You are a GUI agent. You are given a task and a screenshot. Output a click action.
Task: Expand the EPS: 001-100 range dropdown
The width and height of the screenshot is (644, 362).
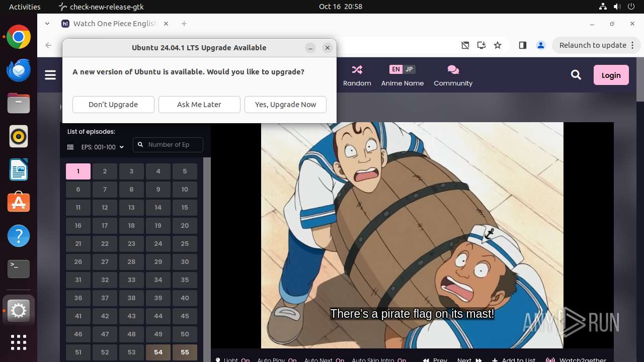pyautogui.click(x=103, y=147)
